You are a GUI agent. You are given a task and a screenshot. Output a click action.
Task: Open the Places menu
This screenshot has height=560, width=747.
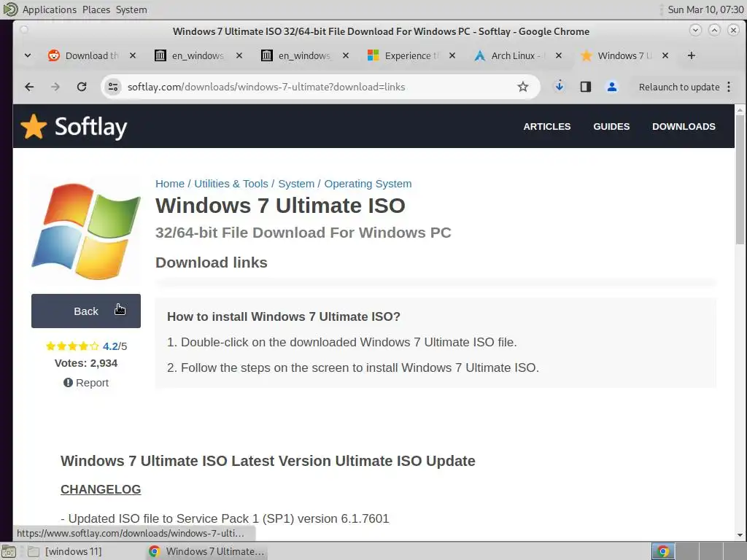pyautogui.click(x=96, y=9)
